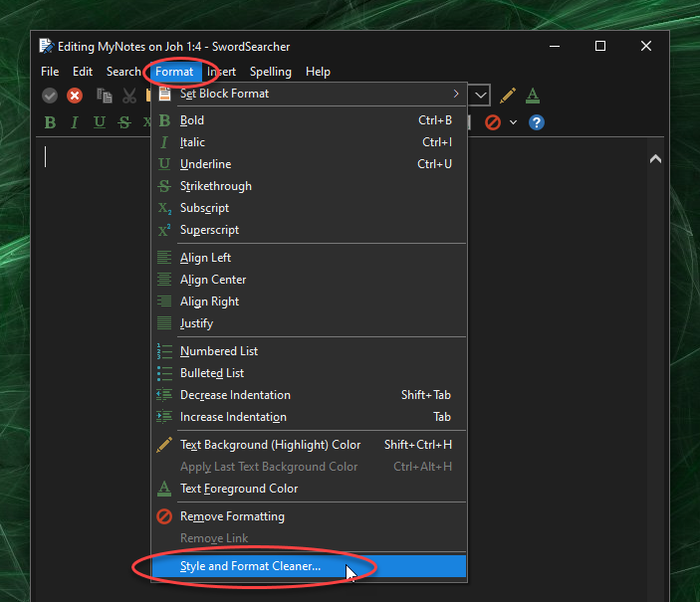
Task: Click the green checkmark save icon in toolbar
Action: [x=50, y=96]
